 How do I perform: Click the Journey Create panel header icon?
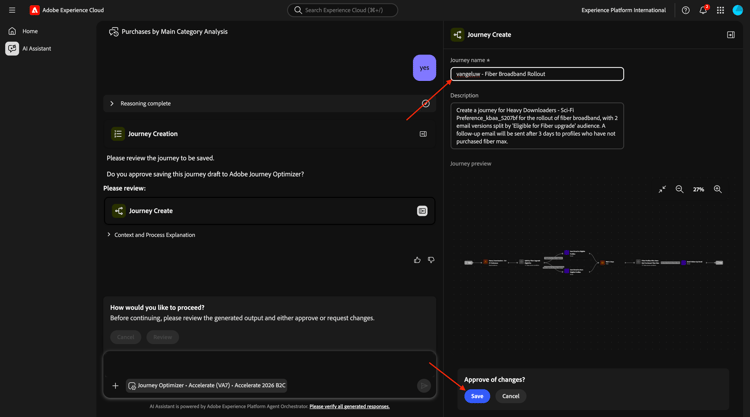tap(457, 34)
